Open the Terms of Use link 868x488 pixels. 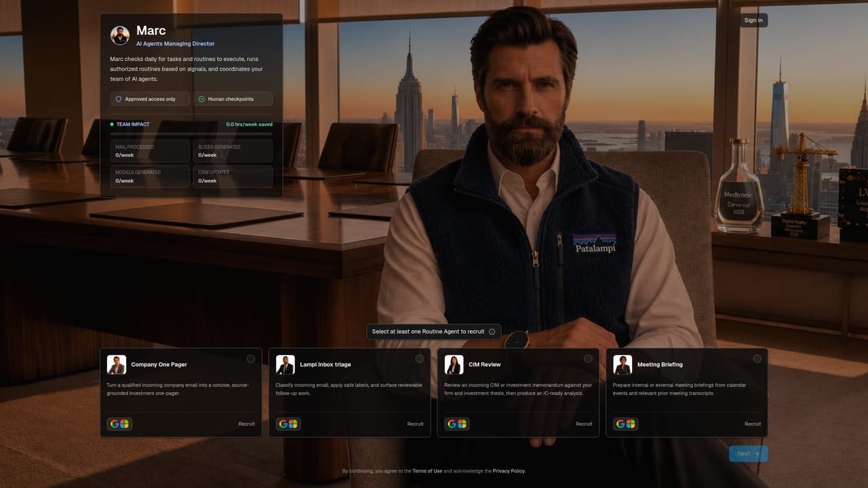pos(427,471)
